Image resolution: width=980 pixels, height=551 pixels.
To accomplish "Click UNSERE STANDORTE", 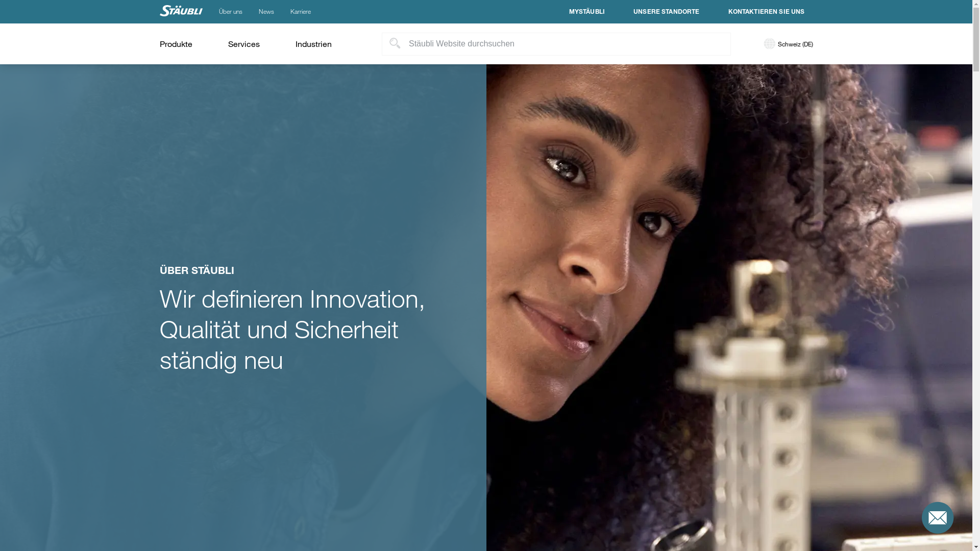I will (x=666, y=12).
